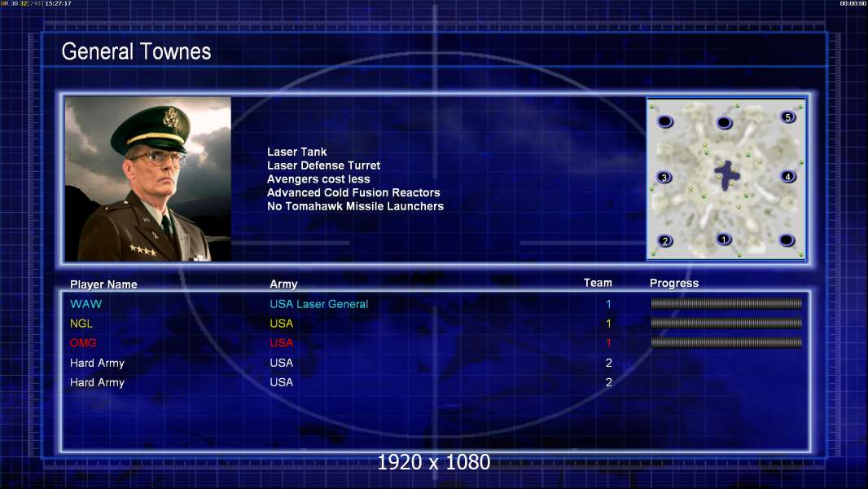Viewport: 868px width, 489px height.
Task: Click the "15:27:17" clock readout
Action: click(x=58, y=3)
